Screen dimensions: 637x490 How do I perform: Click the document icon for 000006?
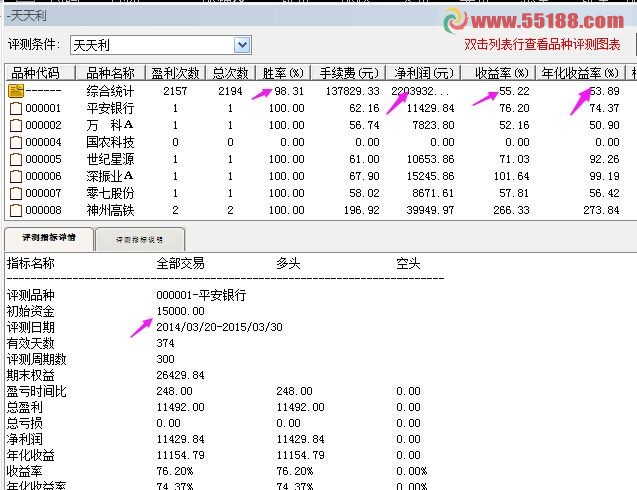pyautogui.click(x=16, y=176)
